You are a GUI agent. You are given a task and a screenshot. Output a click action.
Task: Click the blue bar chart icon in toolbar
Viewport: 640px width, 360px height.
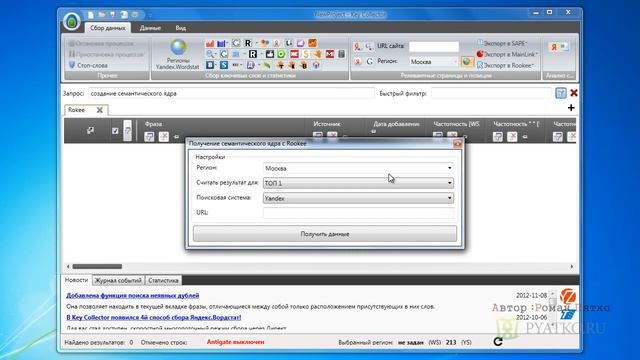(x=221, y=43)
